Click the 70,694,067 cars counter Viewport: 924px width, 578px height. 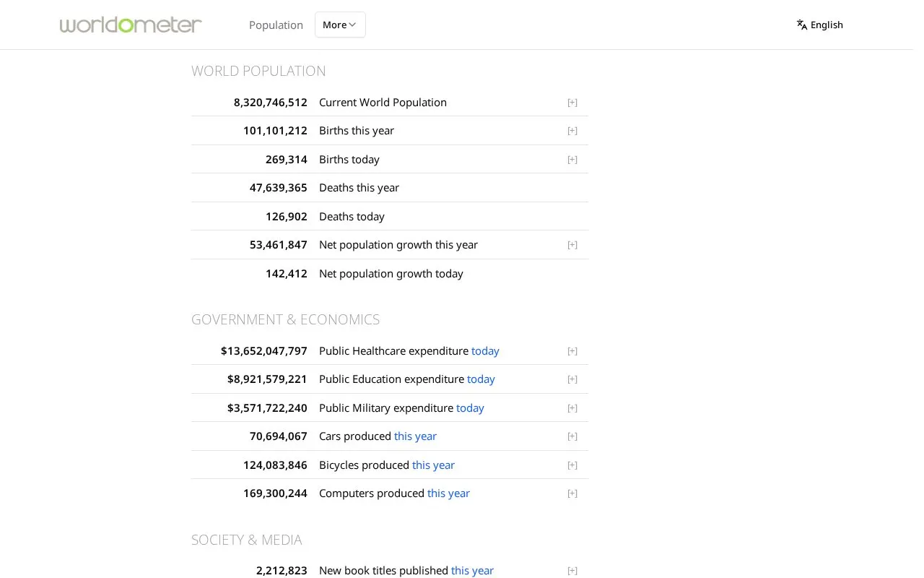tap(279, 436)
